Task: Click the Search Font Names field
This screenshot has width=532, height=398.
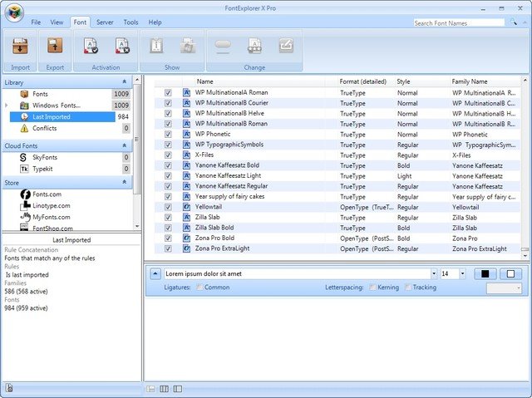Action: tap(458, 23)
